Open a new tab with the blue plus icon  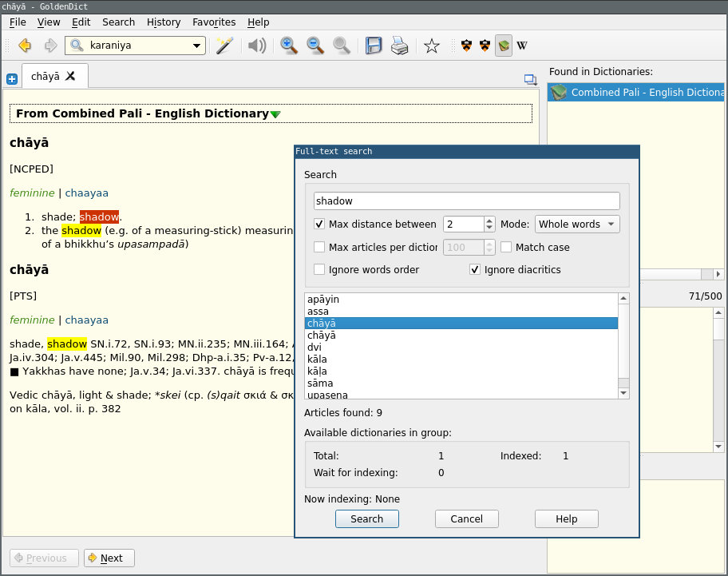point(12,79)
